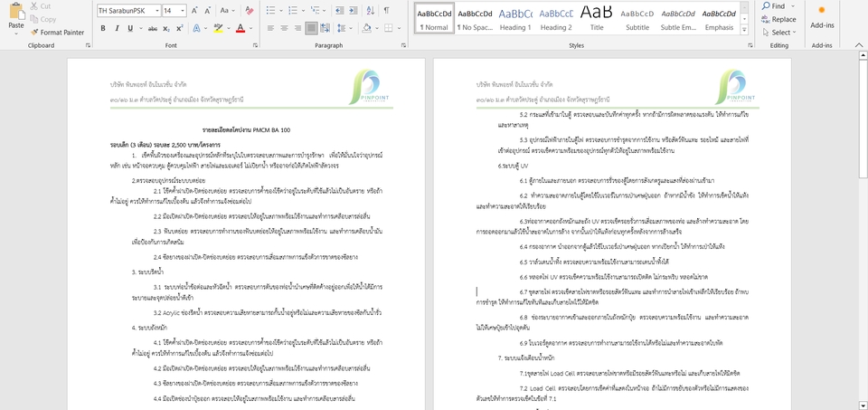The width and height of the screenshot is (868, 410).
Task: Open Clipboard pane launcher
Action: (x=89, y=45)
